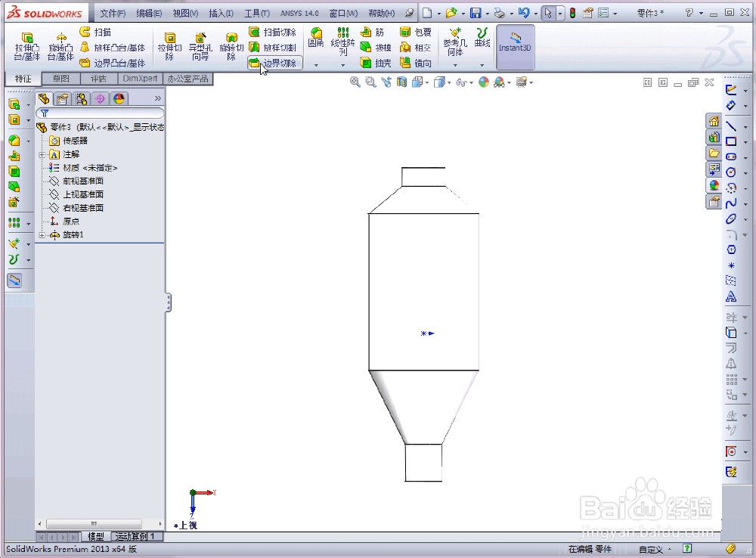Select the 右视基准面 right plane
Image resolution: width=756 pixels, height=558 pixels.
tap(76, 208)
